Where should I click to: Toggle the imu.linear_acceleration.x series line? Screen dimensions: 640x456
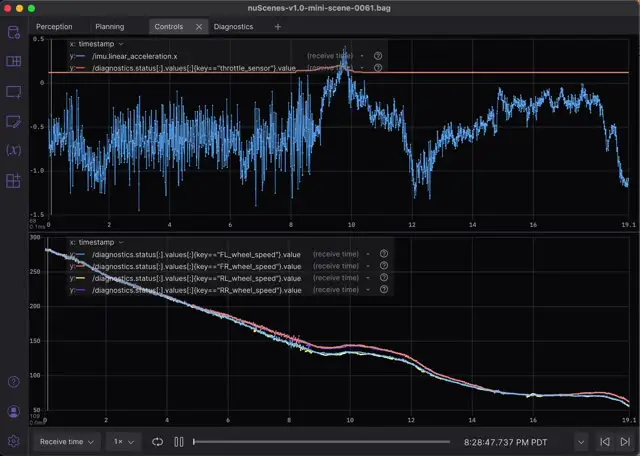(78, 56)
